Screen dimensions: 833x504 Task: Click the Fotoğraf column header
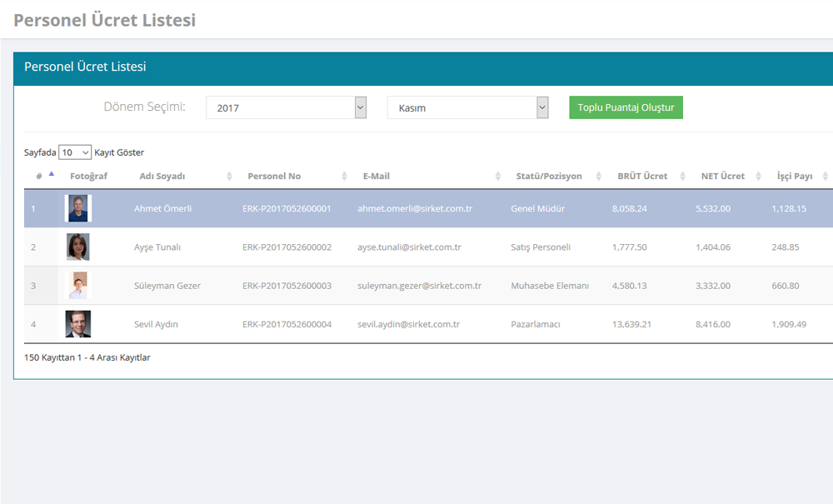pyautogui.click(x=88, y=176)
